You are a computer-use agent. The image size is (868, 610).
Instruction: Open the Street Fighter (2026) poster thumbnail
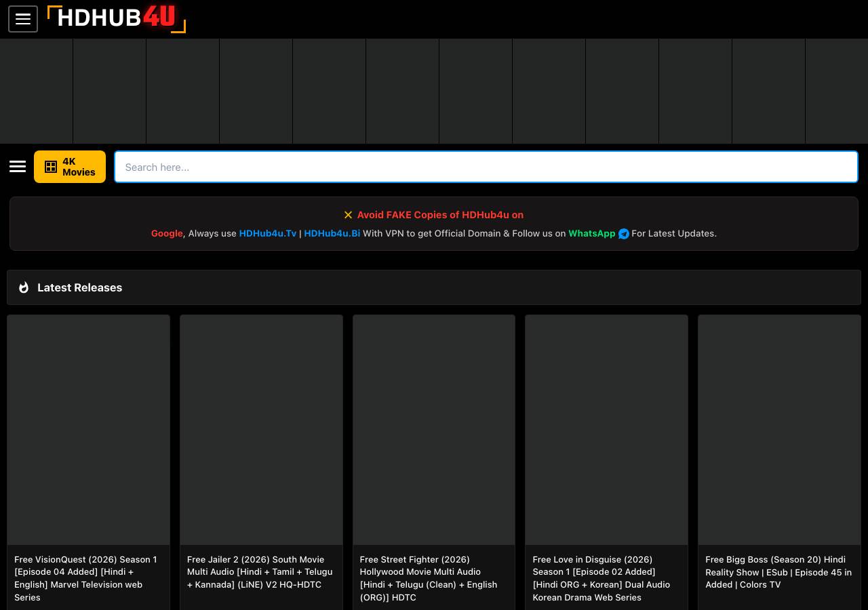tap(434, 430)
